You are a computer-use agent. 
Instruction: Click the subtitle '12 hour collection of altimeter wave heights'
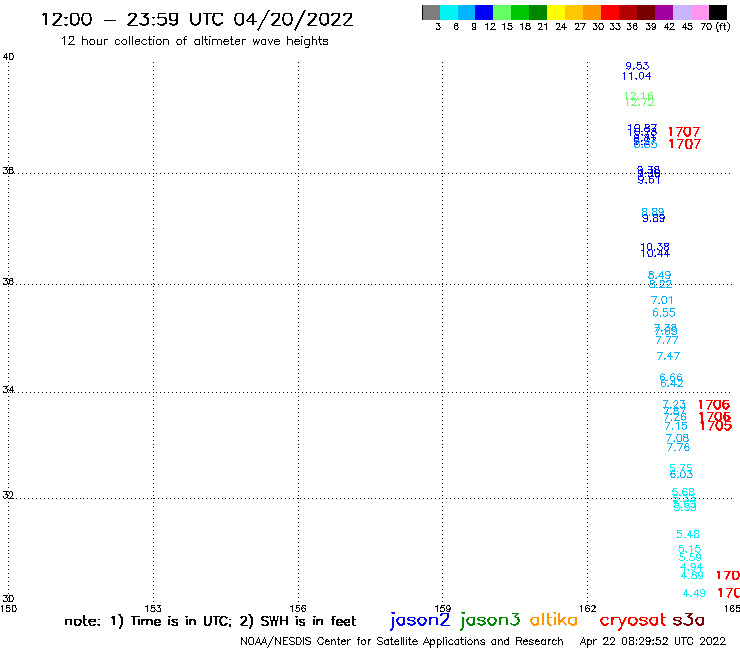(194, 41)
